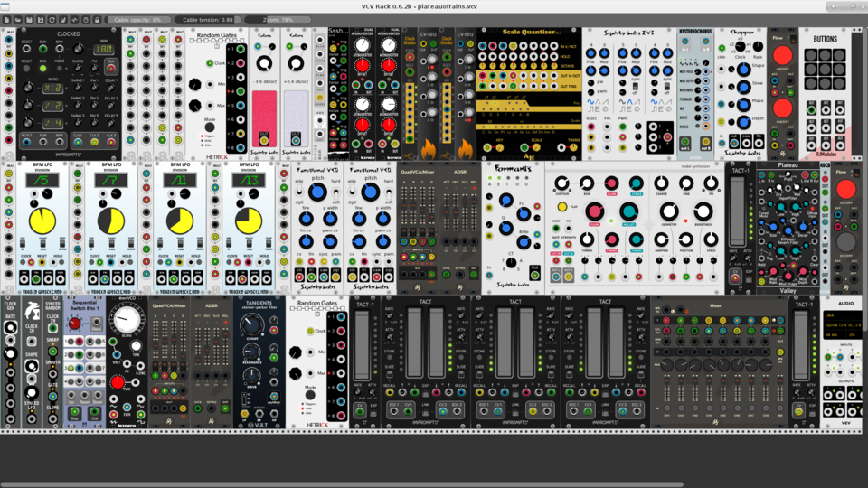Screen dimensions: 868x488
Task: Click the Save As toolbar icon
Action: [x=41, y=20]
